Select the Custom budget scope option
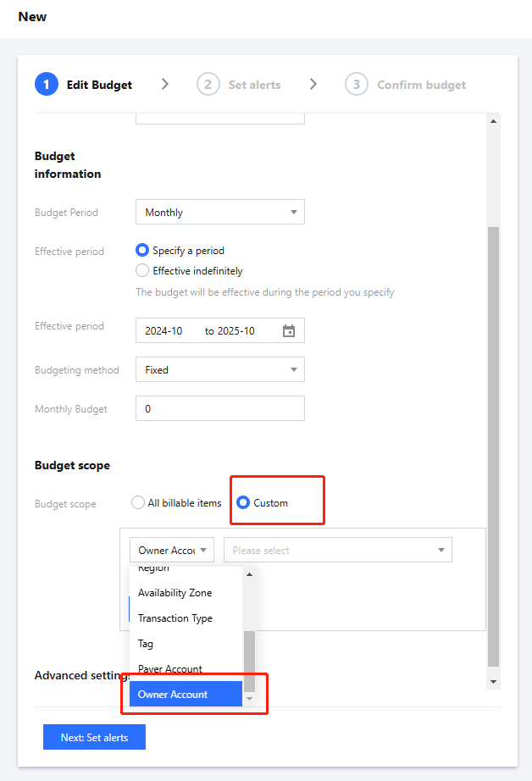This screenshot has width=532, height=781. point(243,503)
